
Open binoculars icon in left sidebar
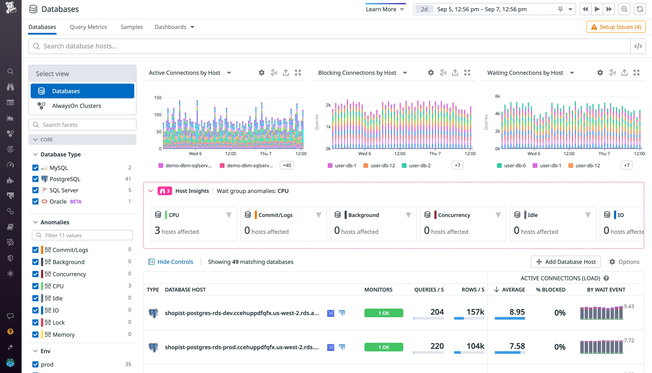[x=10, y=87]
